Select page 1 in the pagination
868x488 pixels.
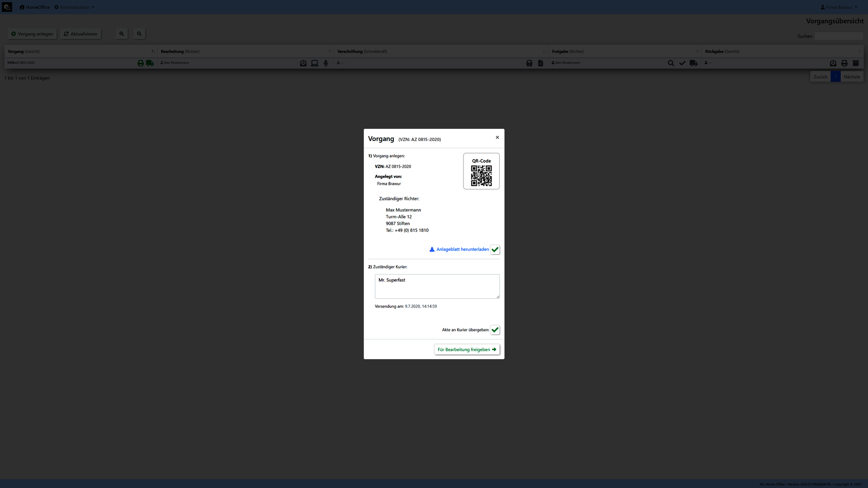pyautogui.click(x=835, y=77)
